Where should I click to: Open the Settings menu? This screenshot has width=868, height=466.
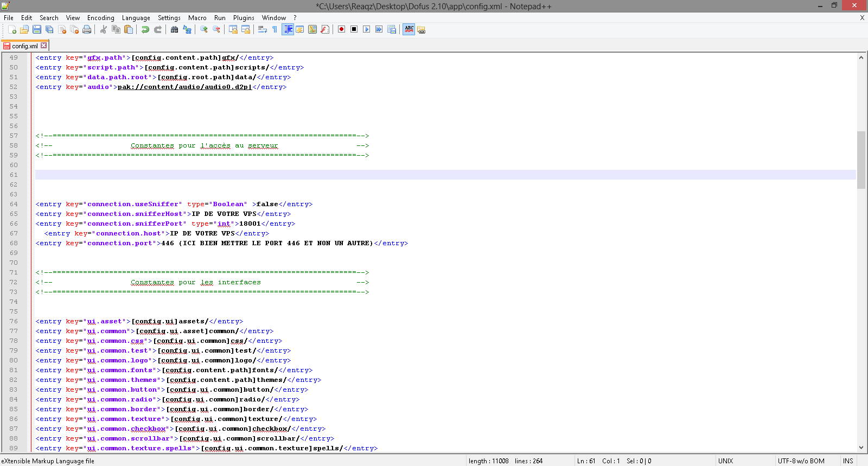169,18
